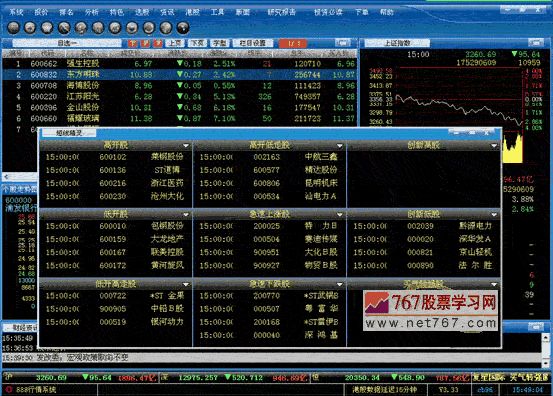The height and width of the screenshot is (396, 553).
Task: Click the 上页 button
Action: (175, 43)
